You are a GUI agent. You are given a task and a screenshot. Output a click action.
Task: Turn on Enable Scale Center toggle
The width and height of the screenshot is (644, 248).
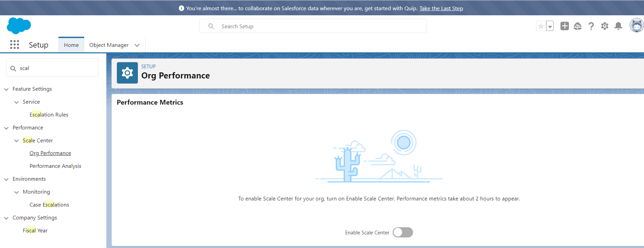(x=402, y=232)
